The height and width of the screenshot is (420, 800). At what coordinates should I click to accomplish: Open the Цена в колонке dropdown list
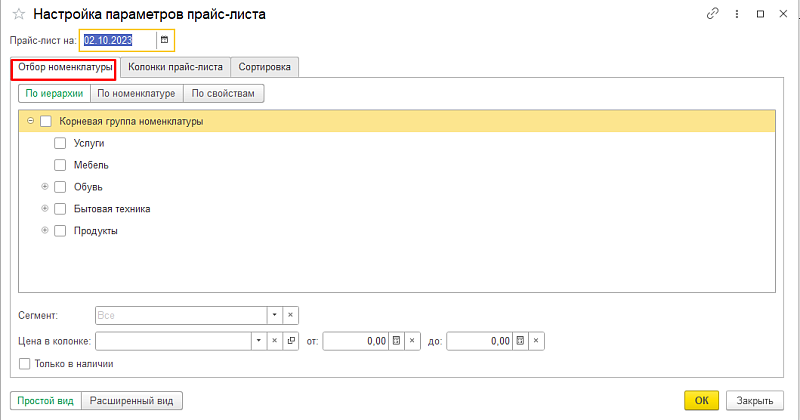pyautogui.click(x=259, y=341)
